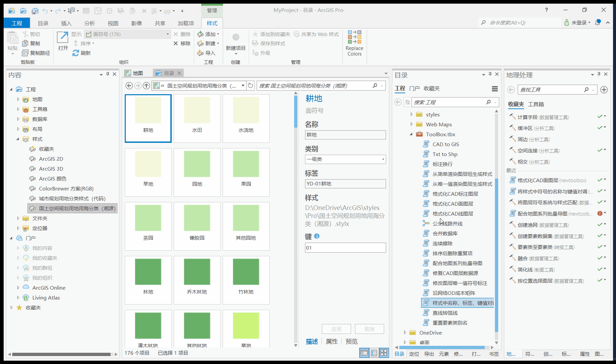Open the 插入 ribbon tab
The image size is (616, 364).
point(66,23)
